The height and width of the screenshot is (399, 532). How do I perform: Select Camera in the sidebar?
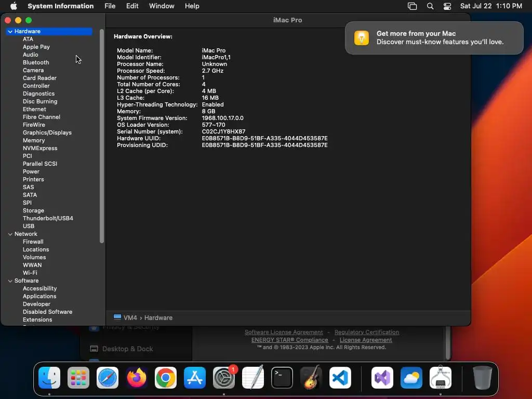pyautogui.click(x=33, y=70)
